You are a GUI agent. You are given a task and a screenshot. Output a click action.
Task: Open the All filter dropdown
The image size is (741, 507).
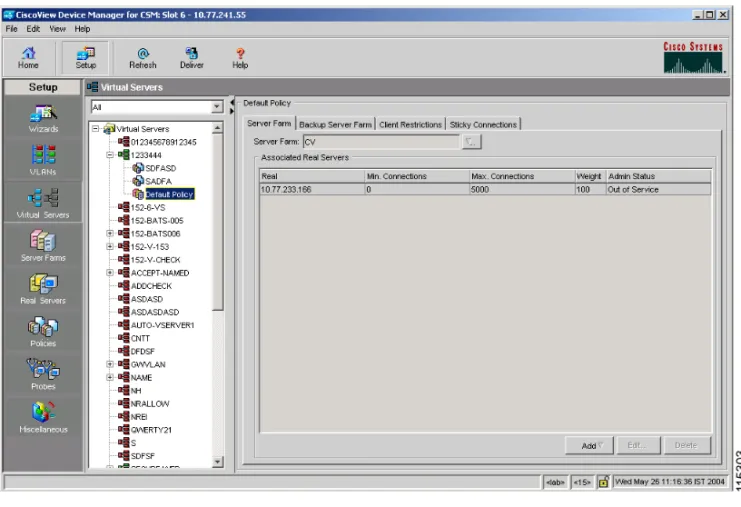[216, 107]
